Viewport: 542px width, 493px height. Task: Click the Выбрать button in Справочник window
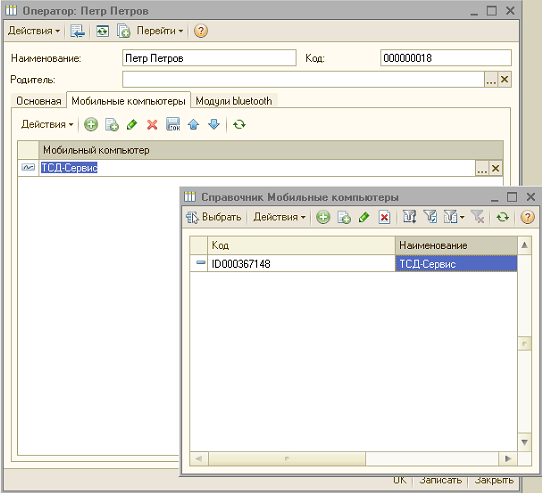click(214, 217)
